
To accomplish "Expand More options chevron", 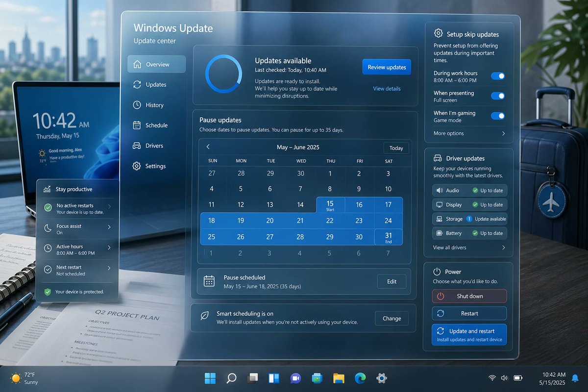I will click(x=503, y=133).
